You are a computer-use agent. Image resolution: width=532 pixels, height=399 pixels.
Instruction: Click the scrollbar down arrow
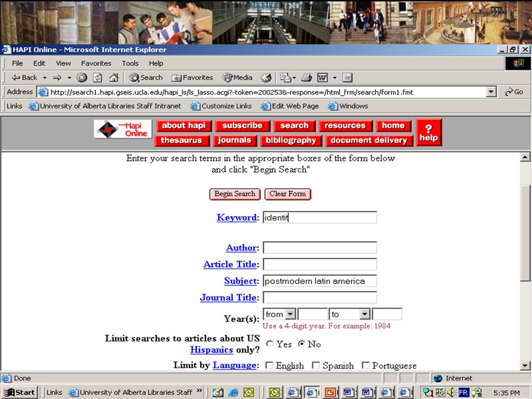525,365
